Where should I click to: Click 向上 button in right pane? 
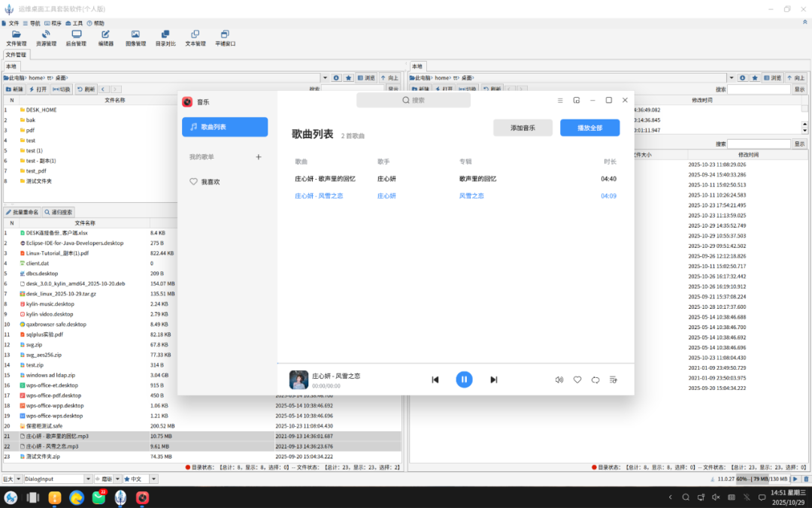796,77
